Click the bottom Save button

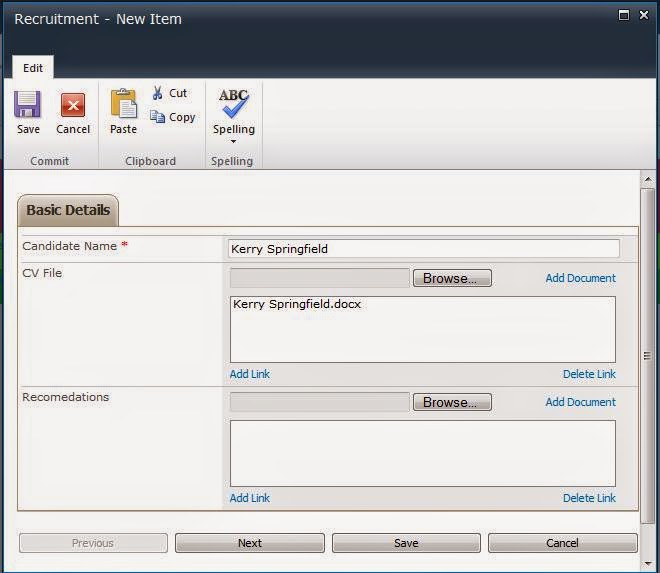point(406,543)
